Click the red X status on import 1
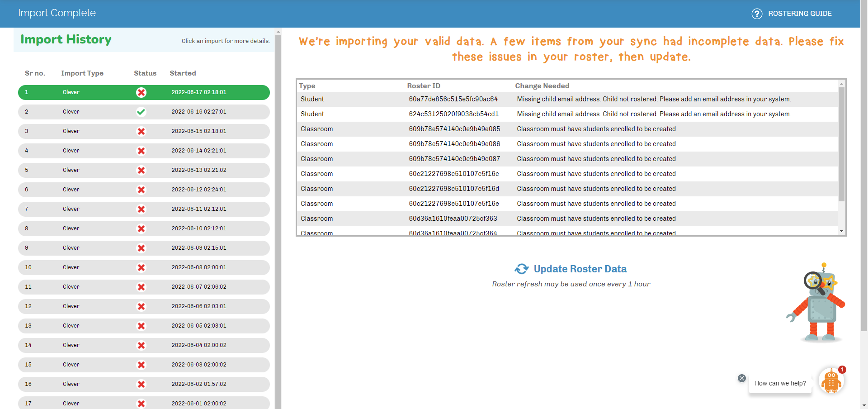The image size is (868, 409). [x=141, y=92]
